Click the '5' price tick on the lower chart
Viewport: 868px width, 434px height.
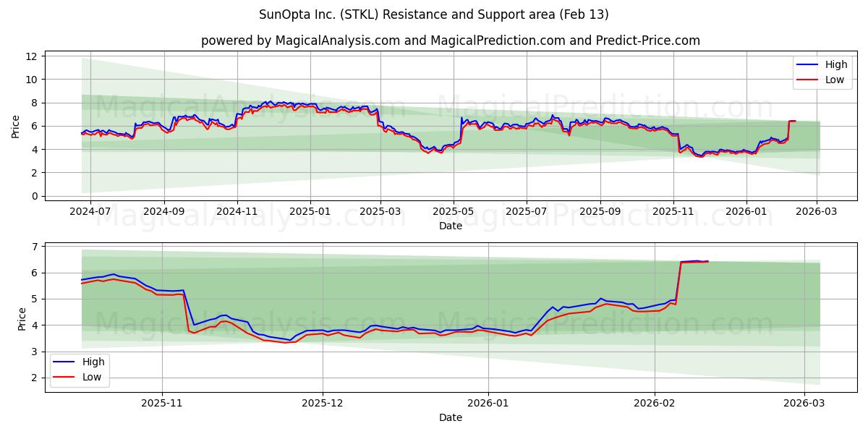(x=35, y=299)
